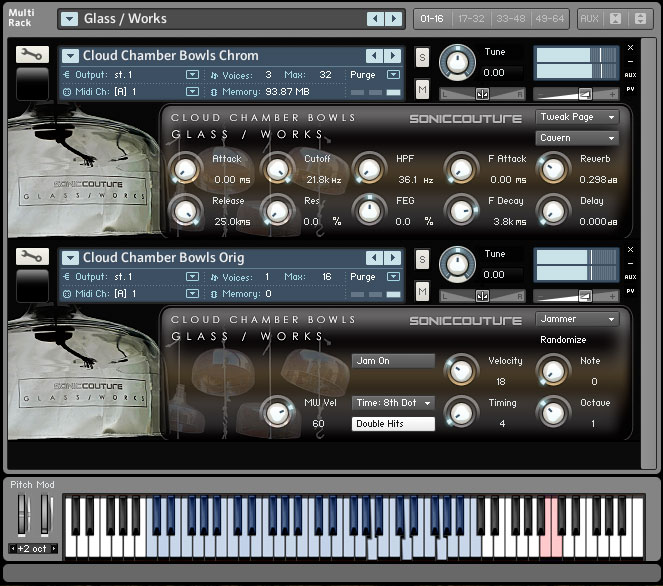Solo the Cloud Chamber Bowls Orig instrument
This screenshot has height=586, width=663.
[422, 259]
